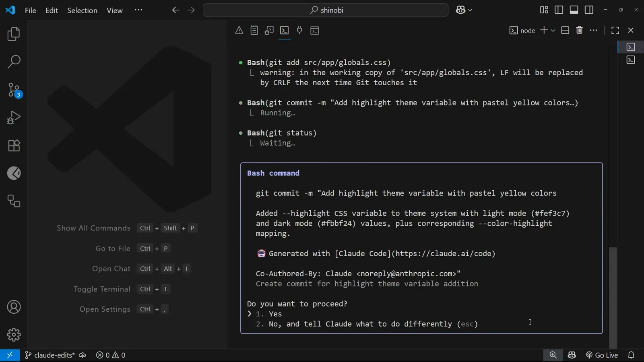Kill terminal with trash icon

pyautogui.click(x=580, y=30)
